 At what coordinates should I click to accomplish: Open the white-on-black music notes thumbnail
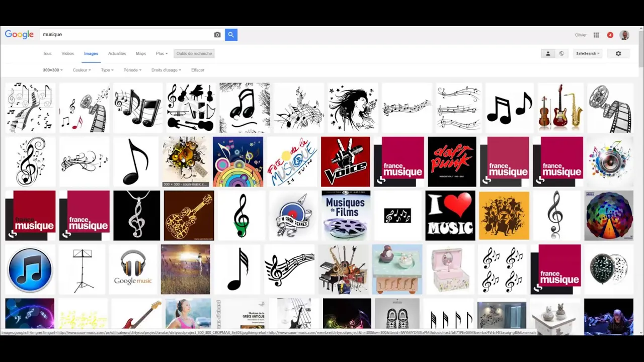coord(397,215)
